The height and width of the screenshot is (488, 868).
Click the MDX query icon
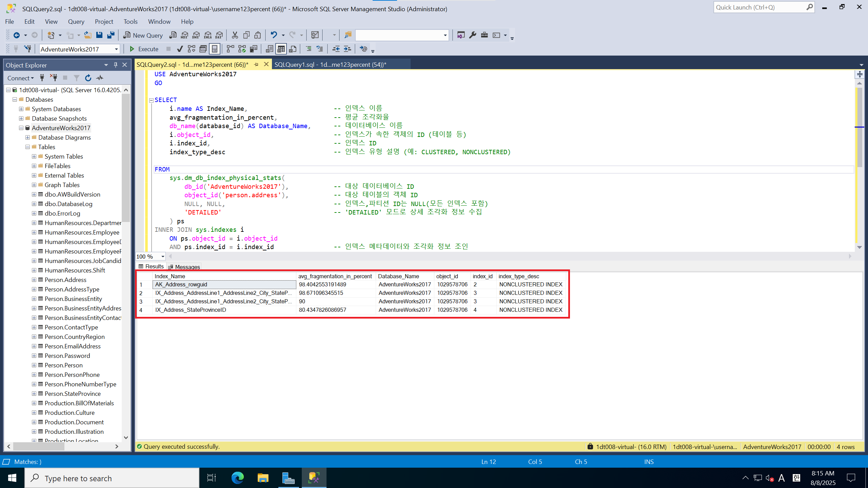(184, 35)
